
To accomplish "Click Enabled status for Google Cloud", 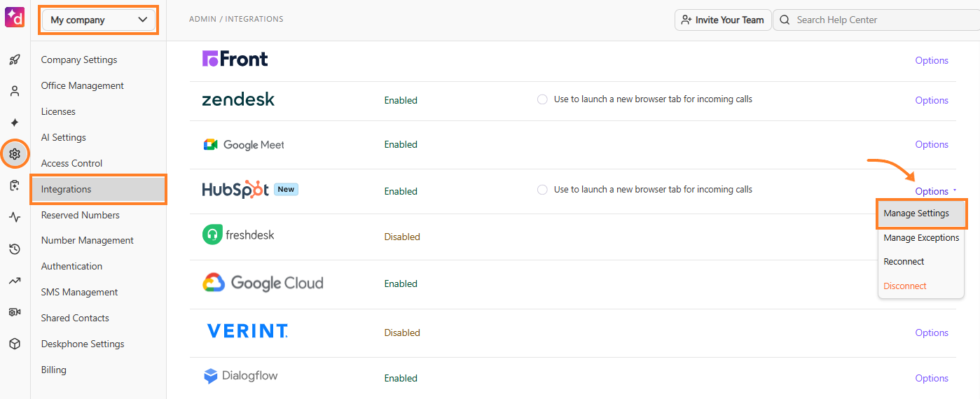I will point(401,283).
